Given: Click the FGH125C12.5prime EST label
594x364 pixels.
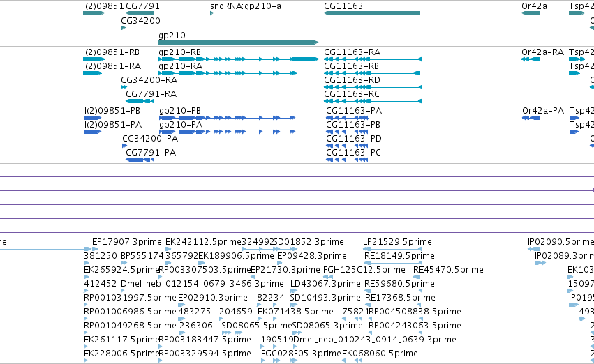Looking at the screenshot, I should tap(364, 270).
